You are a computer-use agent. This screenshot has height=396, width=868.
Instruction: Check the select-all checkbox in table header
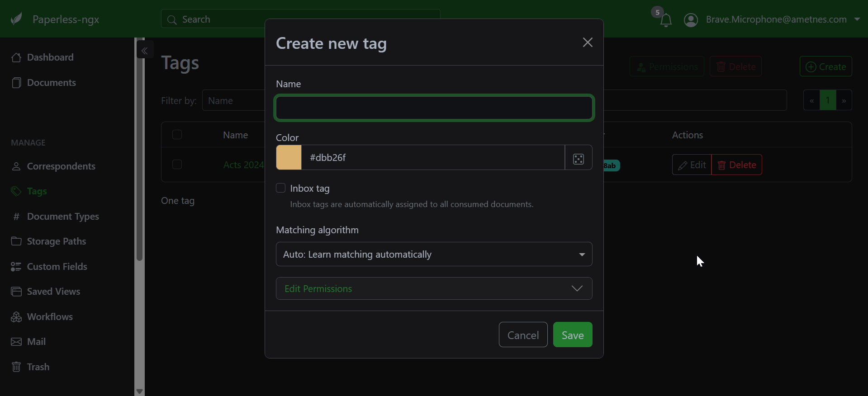[x=177, y=135]
